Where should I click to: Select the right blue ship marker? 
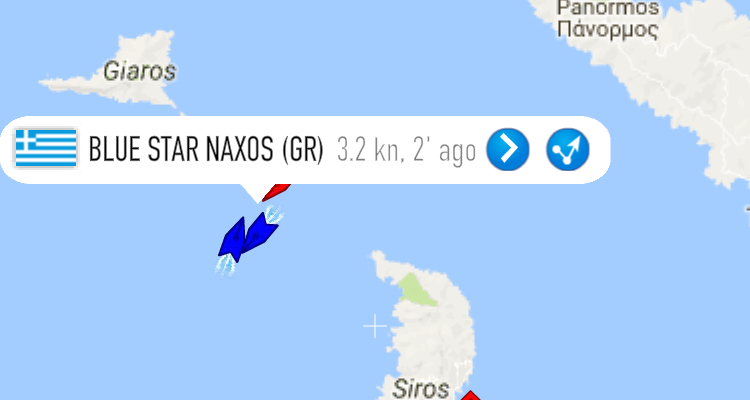tap(260, 233)
